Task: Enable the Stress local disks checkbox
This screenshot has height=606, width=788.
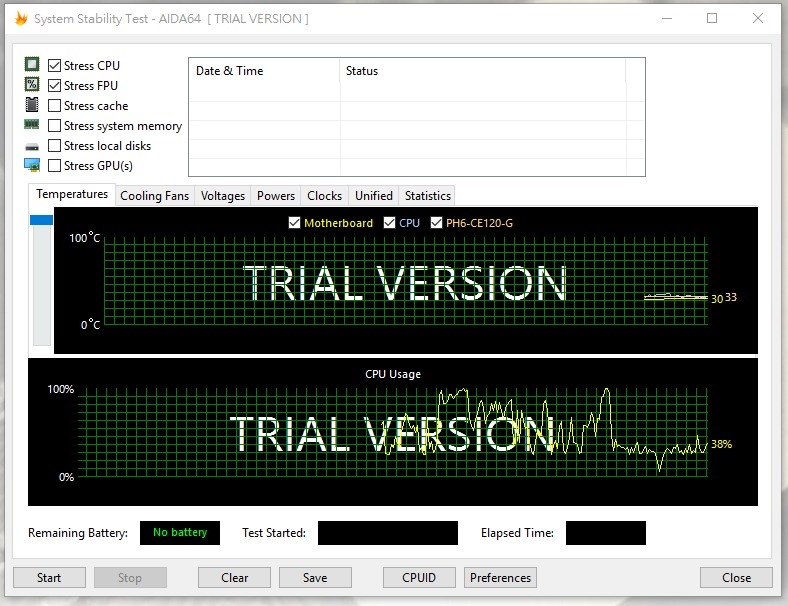Action: [x=54, y=145]
